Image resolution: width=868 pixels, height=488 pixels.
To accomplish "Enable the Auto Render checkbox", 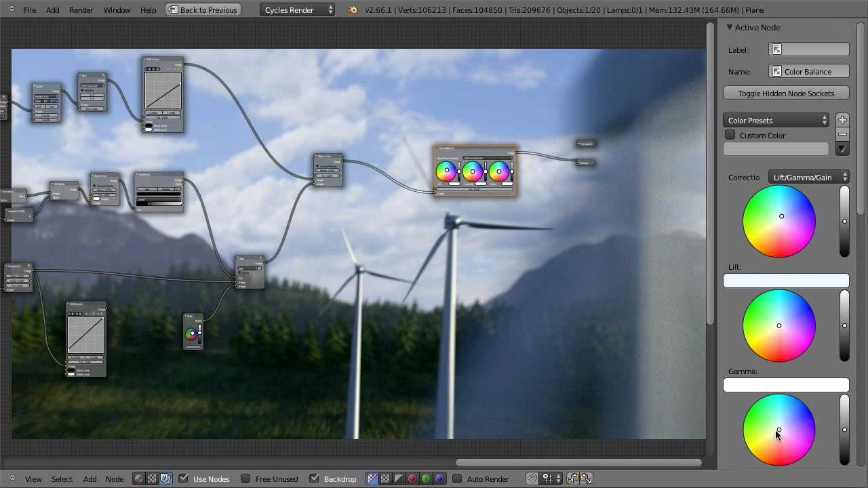I will coord(457,479).
